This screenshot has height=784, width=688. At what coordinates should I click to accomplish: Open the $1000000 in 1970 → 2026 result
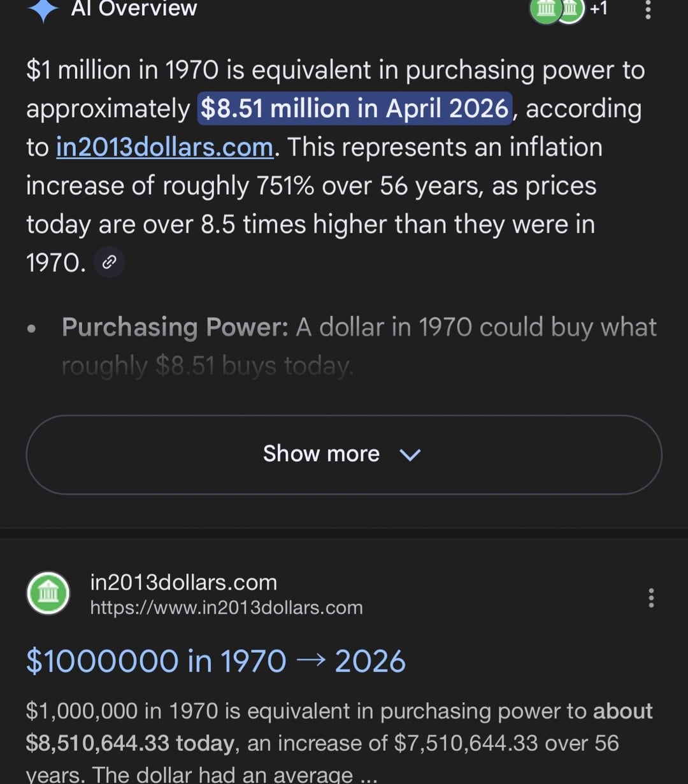[215, 661]
